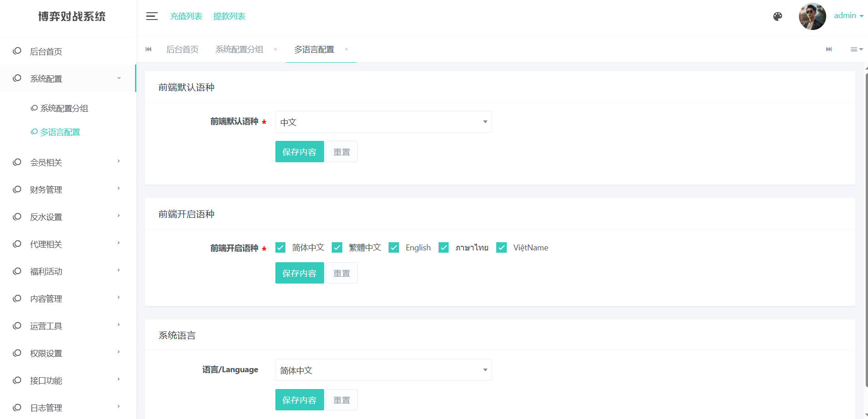
Task: Click the 会员相关 circle icon
Action: [x=17, y=162]
